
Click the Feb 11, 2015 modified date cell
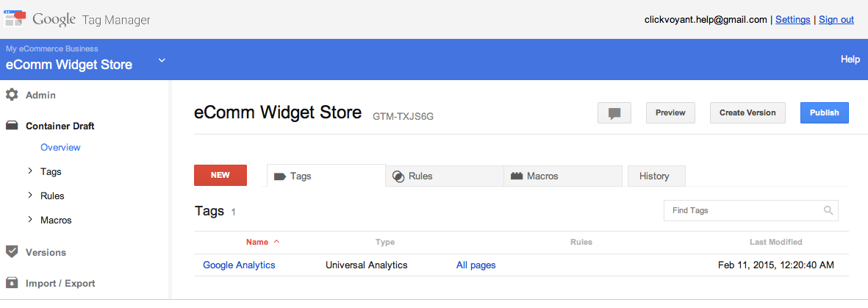(x=775, y=265)
